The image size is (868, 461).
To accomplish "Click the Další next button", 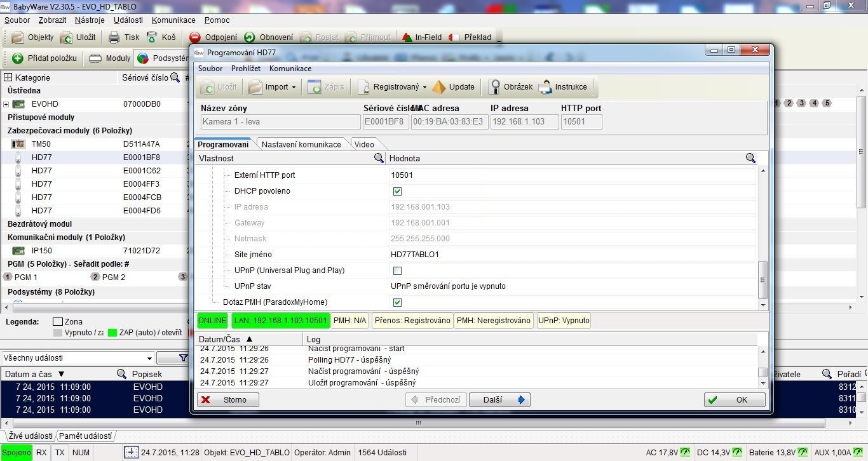I will pyautogui.click(x=499, y=399).
